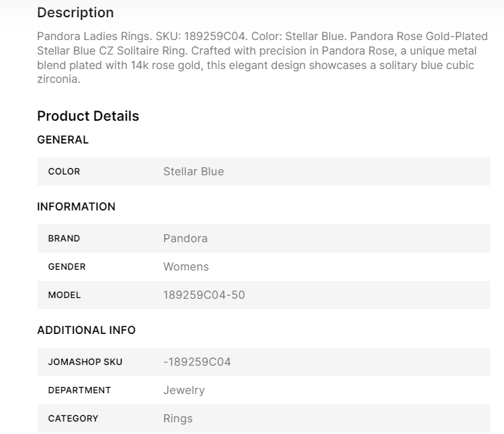Click the Description heading
Screen dimensions: 504x434
pyautogui.click(x=75, y=13)
